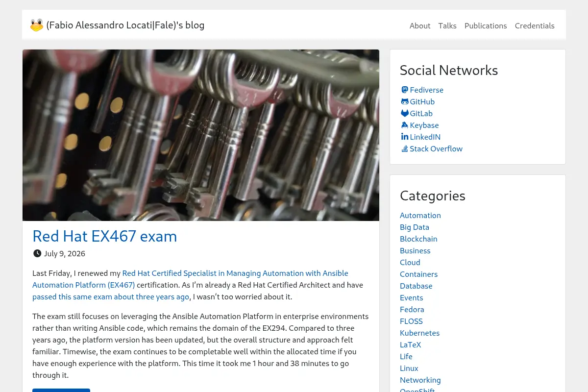Browse the LaTeX category

tap(411, 344)
